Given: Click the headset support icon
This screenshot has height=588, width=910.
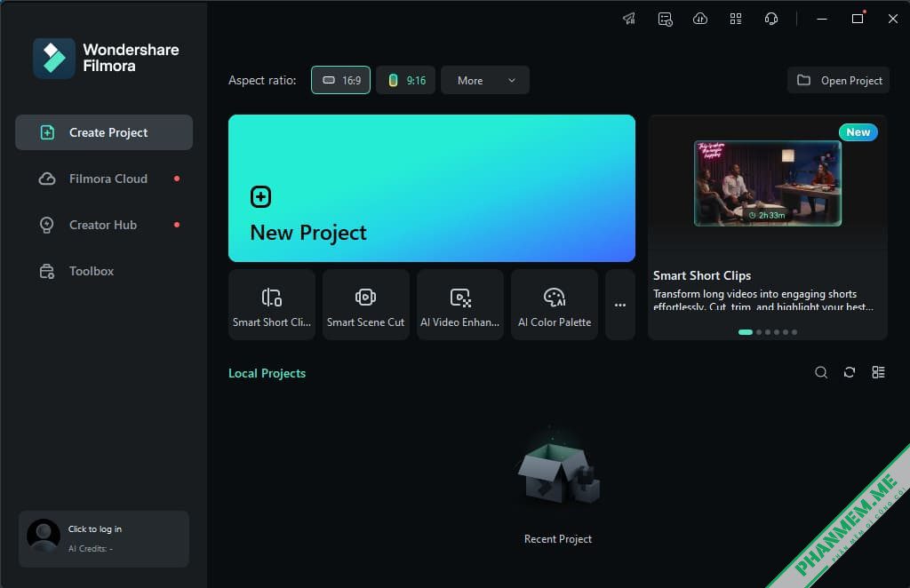Looking at the screenshot, I should coord(771,20).
